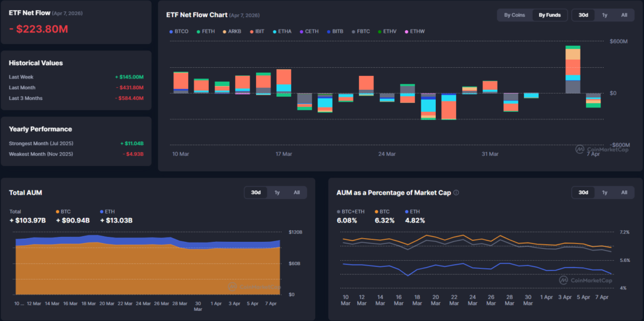Set ETF Net Flow Chart range to 1y

[604, 15]
